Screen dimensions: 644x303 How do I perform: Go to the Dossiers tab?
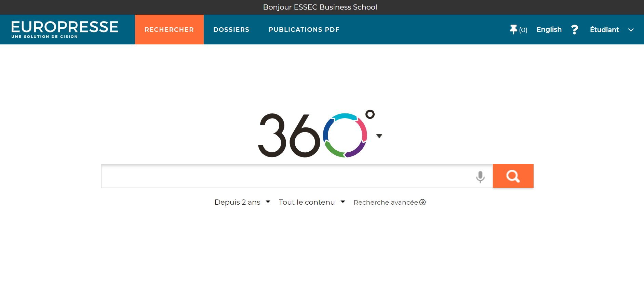(231, 29)
